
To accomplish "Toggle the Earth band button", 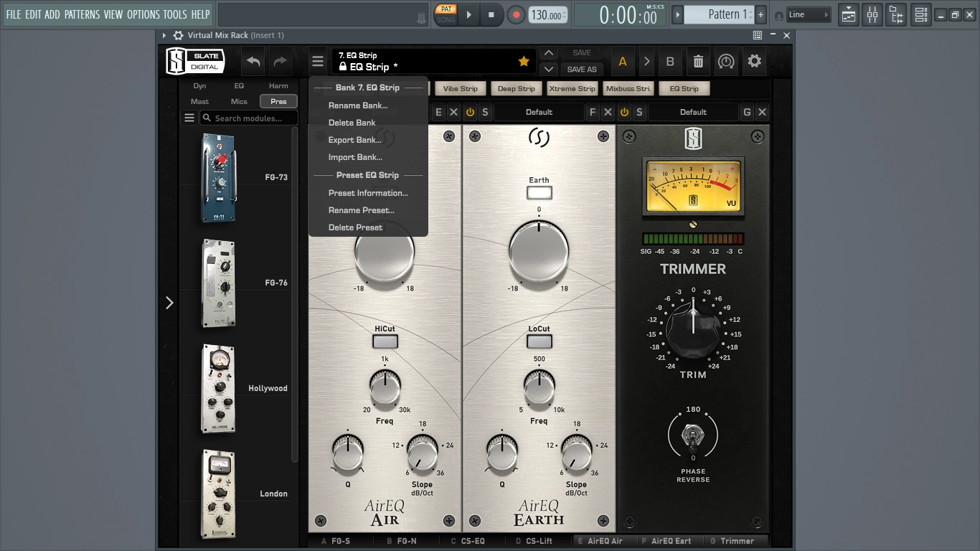I will (539, 192).
